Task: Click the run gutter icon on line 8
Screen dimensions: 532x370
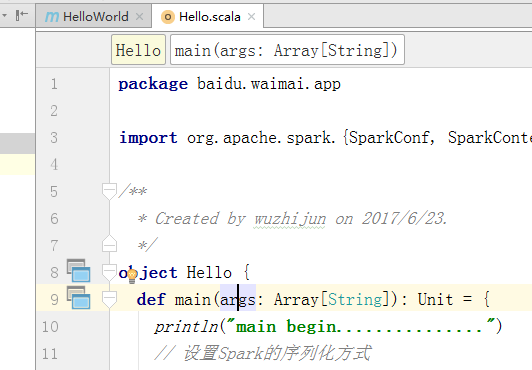Action: [78, 271]
